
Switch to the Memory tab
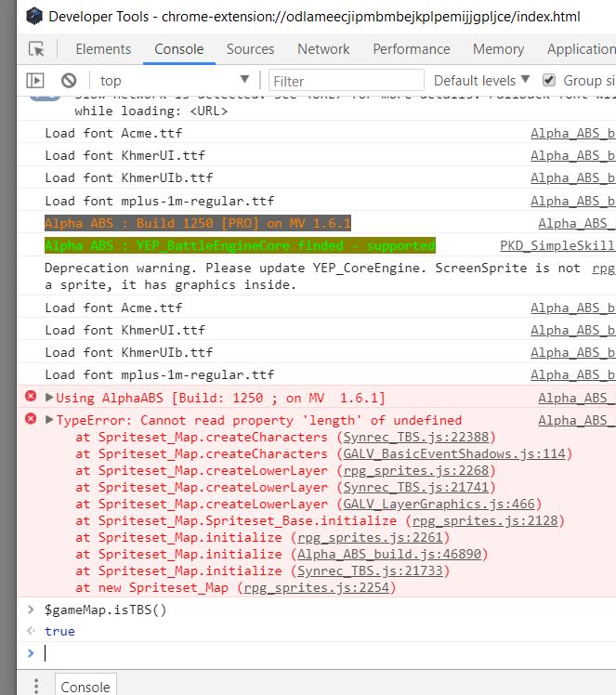[499, 49]
